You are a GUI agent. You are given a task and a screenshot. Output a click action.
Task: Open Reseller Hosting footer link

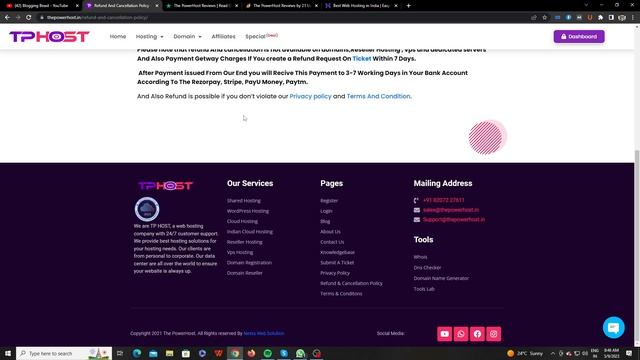point(244,242)
